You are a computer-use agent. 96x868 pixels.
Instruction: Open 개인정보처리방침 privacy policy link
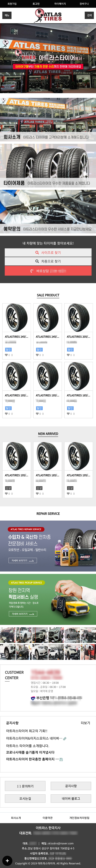79,818
